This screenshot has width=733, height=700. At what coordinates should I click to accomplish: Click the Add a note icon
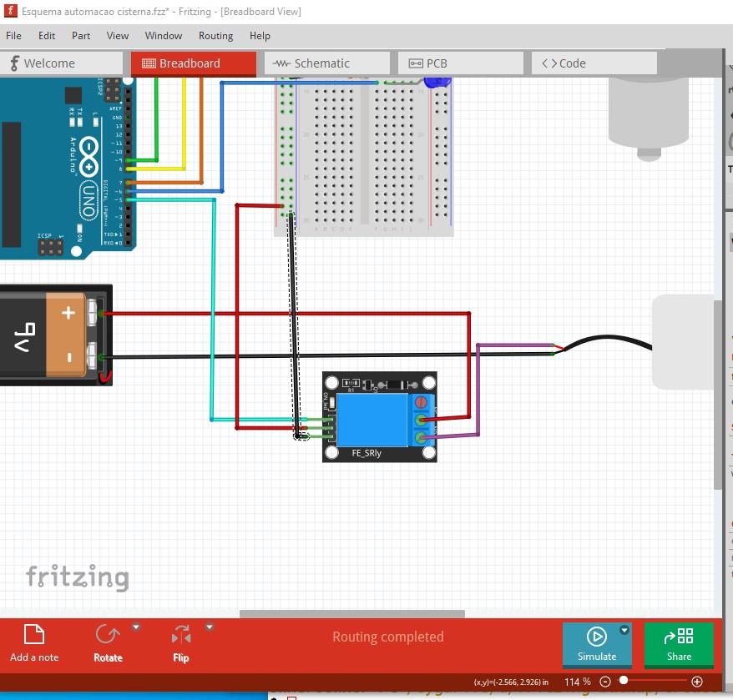pyautogui.click(x=34, y=635)
